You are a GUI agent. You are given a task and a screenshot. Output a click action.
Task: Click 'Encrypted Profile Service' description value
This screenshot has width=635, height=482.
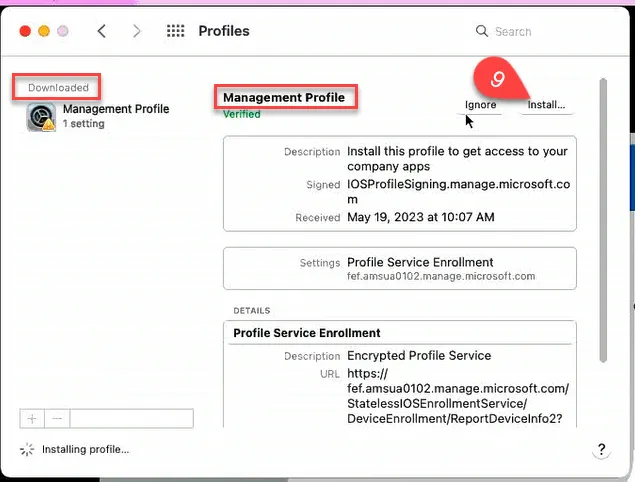(419, 356)
